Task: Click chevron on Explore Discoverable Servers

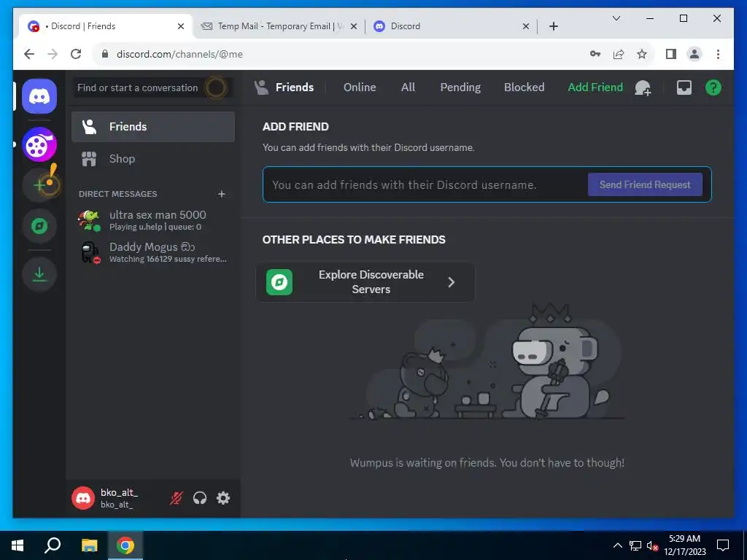Action: [452, 282]
